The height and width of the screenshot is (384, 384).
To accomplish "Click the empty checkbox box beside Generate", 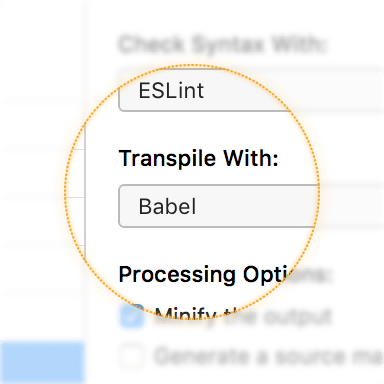I will (x=132, y=356).
